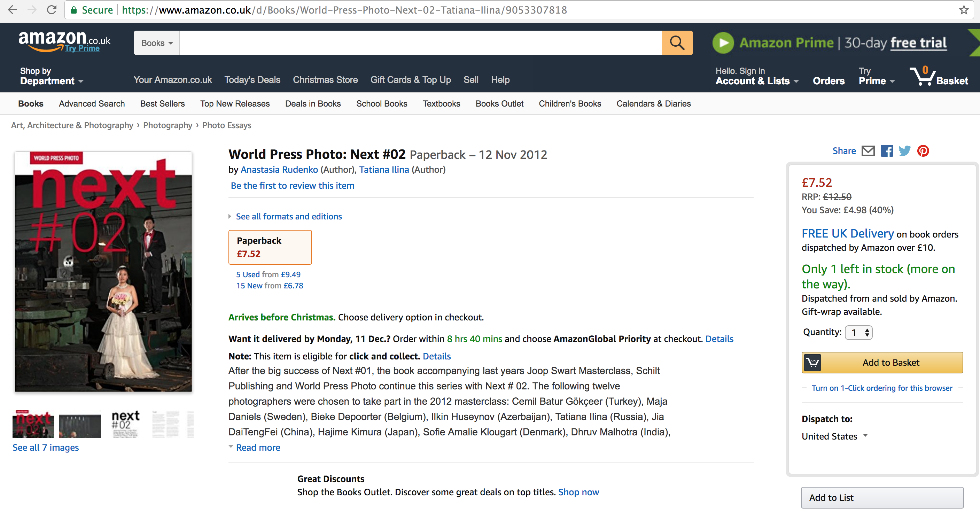Screen dimensions: 980x512
Task: Open Best Sellers in Books navigation
Action: click(162, 104)
